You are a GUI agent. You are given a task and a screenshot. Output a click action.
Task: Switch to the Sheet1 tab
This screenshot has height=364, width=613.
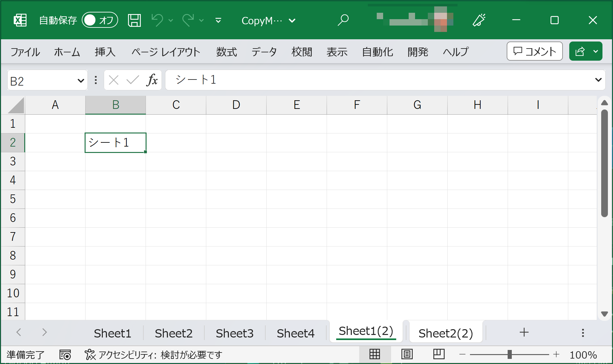tap(112, 333)
